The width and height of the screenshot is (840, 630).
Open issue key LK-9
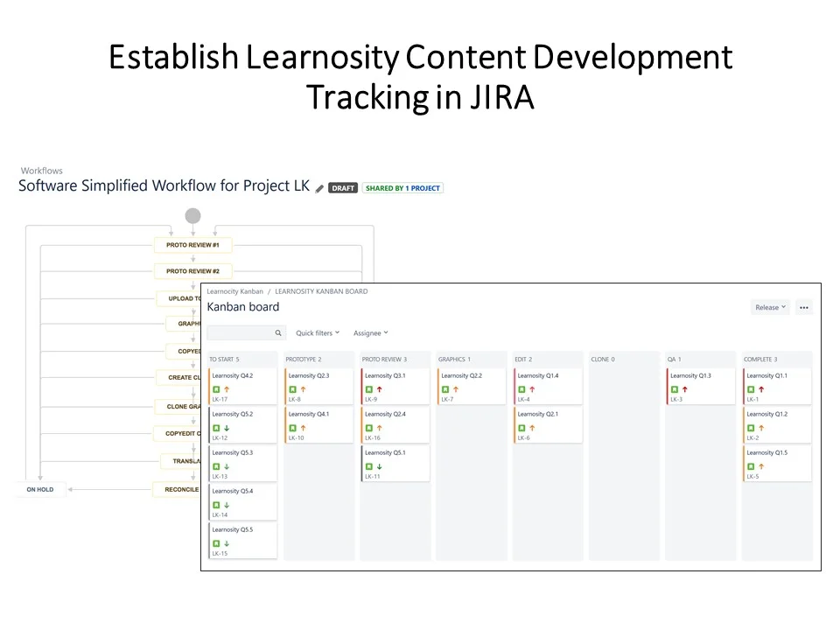pyautogui.click(x=371, y=400)
